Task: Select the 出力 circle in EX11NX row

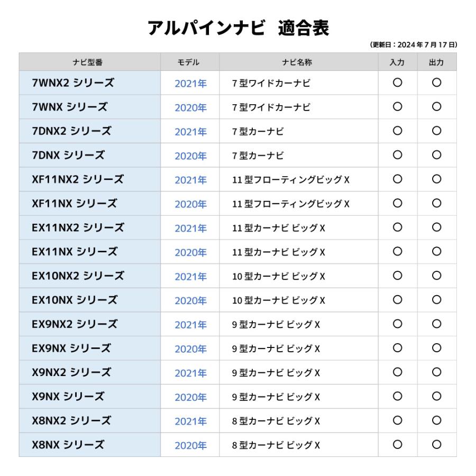Action: [x=437, y=252]
